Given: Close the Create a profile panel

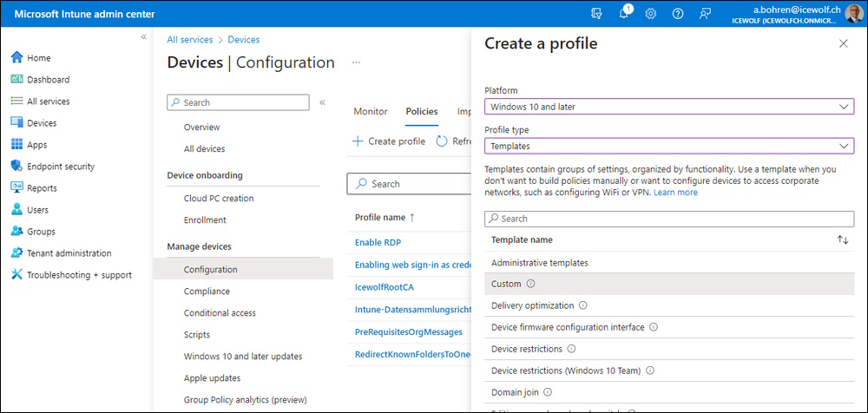Looking at the screenshot, I should (x=843, y=43).
